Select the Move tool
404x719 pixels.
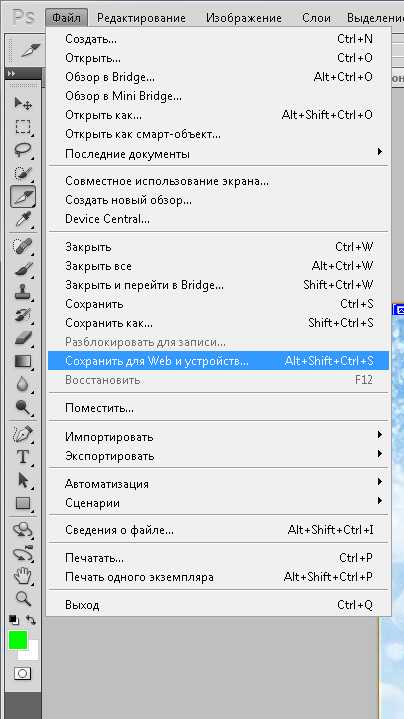click(x=22, y=104)
